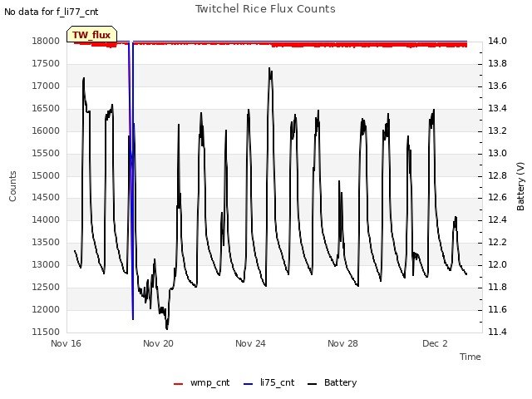Click the 18000 counts axis label
The width and height of the screenshot is (532, 399).
46,41
